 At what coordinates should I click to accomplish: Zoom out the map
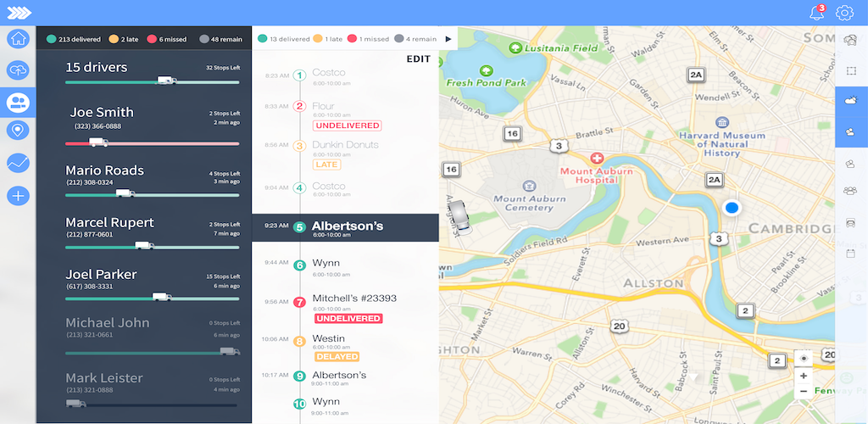804,391
